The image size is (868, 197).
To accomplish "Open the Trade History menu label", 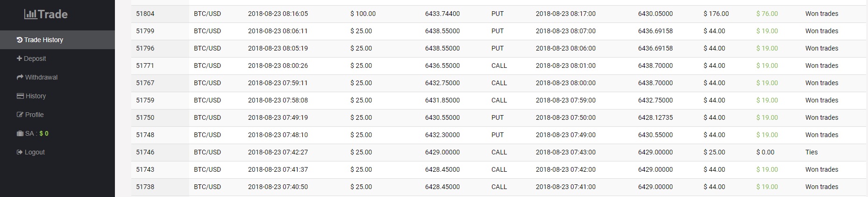I will click(43, 40).
